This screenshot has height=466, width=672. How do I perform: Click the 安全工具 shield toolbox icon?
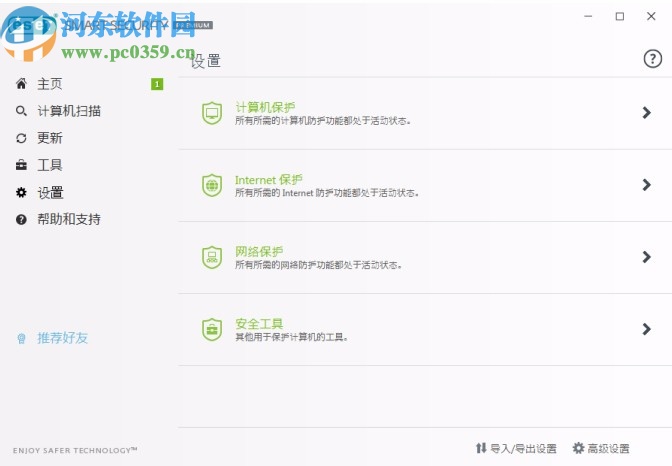coord(212,329)
